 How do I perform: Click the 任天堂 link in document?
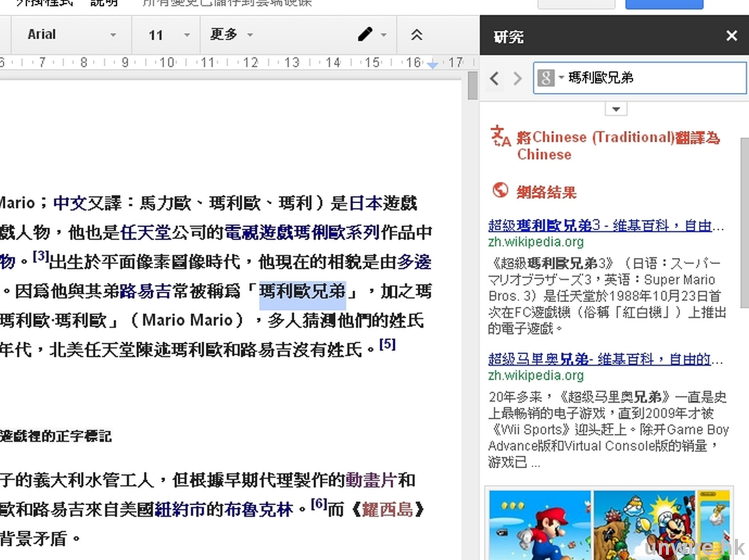146,233
